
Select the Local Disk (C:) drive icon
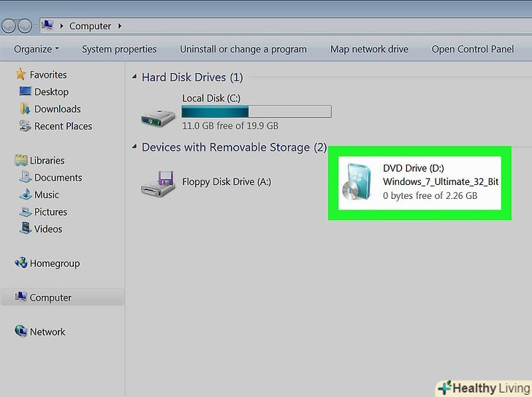[158, 118]
